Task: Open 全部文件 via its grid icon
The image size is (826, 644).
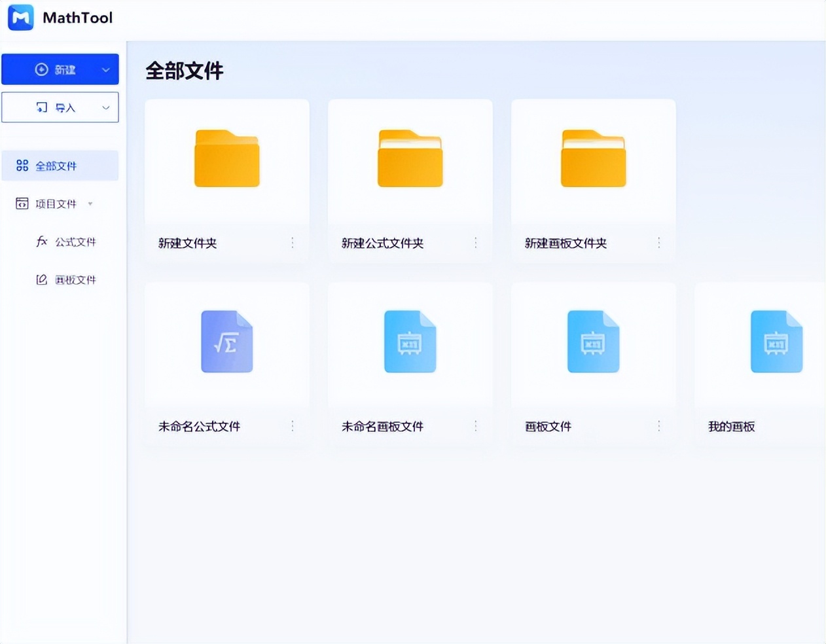Action: tap(21, 166)
